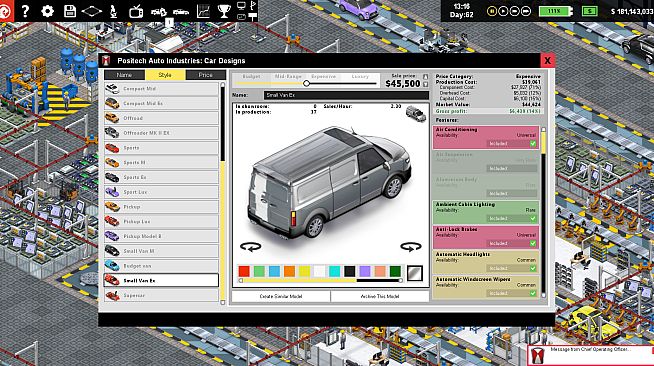This screenshot has width=654, height=366.
Task: Click the red logo icon at top-left
Action: click(6, 11)
